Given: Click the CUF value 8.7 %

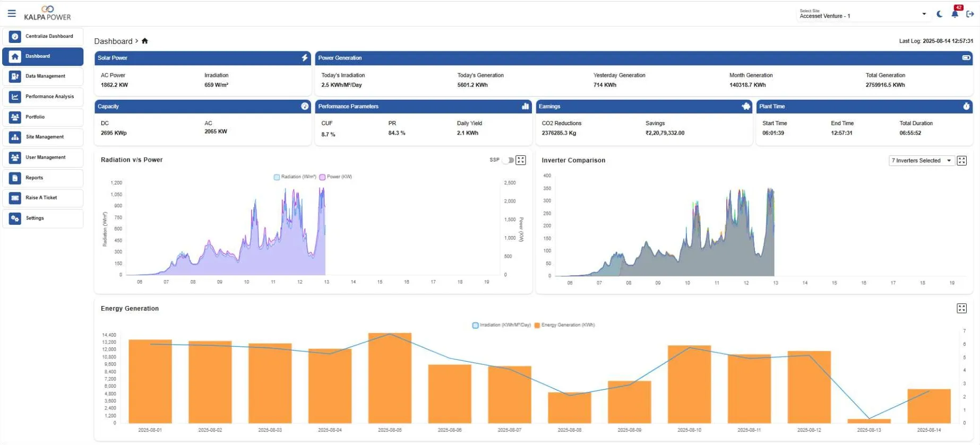Looking at the screenshot, I should 328,135.
